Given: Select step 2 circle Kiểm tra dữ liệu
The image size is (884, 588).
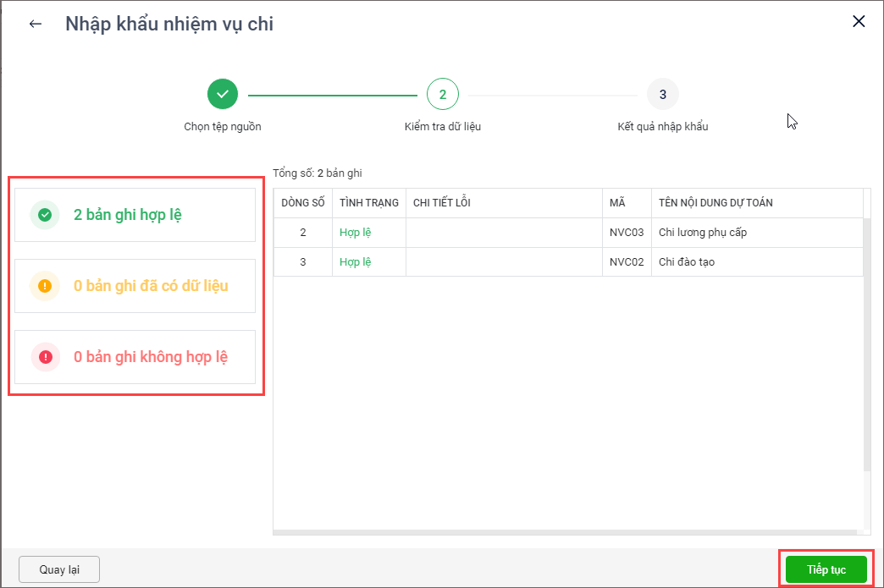Looking at the screenshot, I should [442, 94].
